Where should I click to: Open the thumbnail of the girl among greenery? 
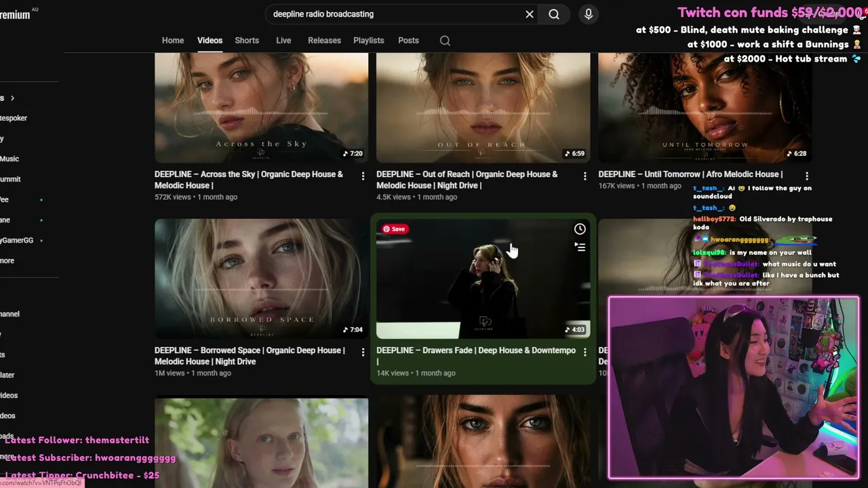pos(261,442)
